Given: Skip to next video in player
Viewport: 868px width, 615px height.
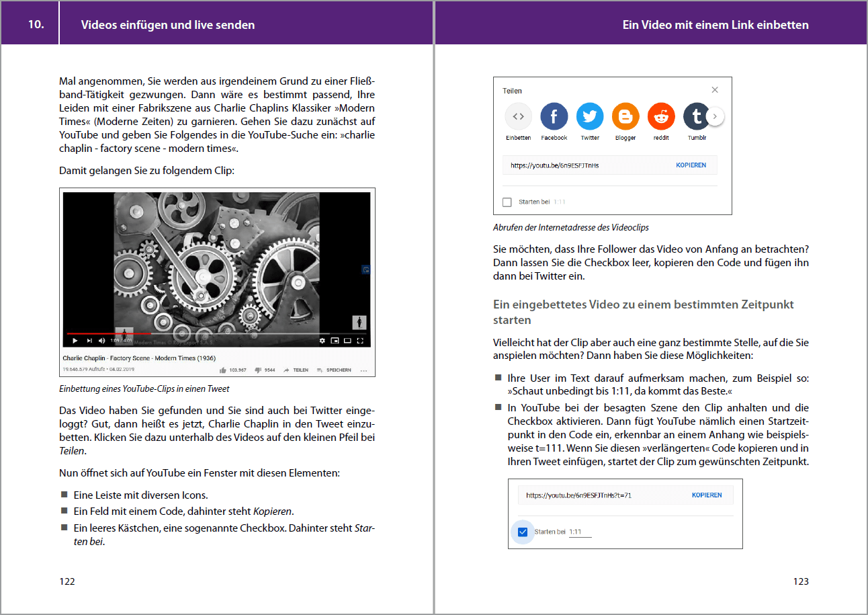Looking at the screenshot, I should tap(89, 341).
